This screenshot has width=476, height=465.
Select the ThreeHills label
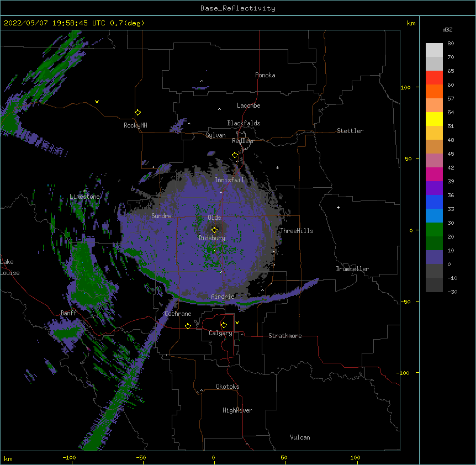point(297,231)
